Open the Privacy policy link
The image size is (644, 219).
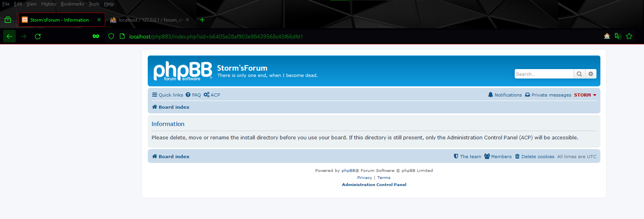tap(365, 178)
